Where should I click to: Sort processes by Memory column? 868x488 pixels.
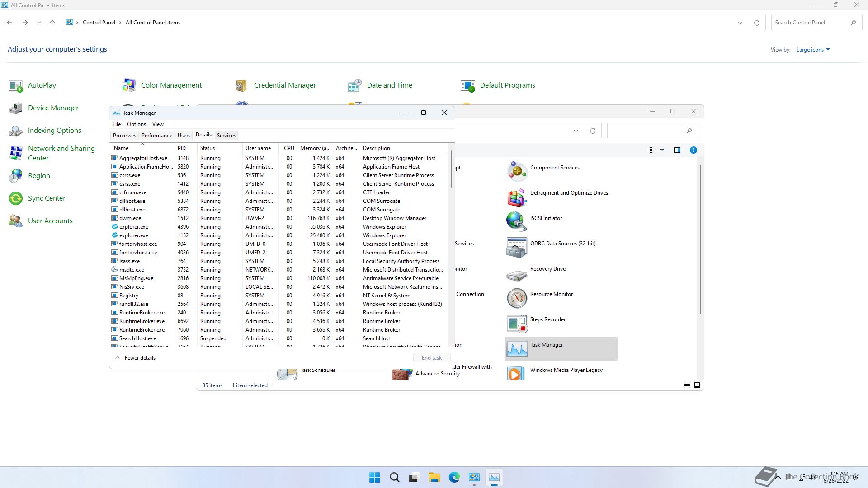[315, 148]
